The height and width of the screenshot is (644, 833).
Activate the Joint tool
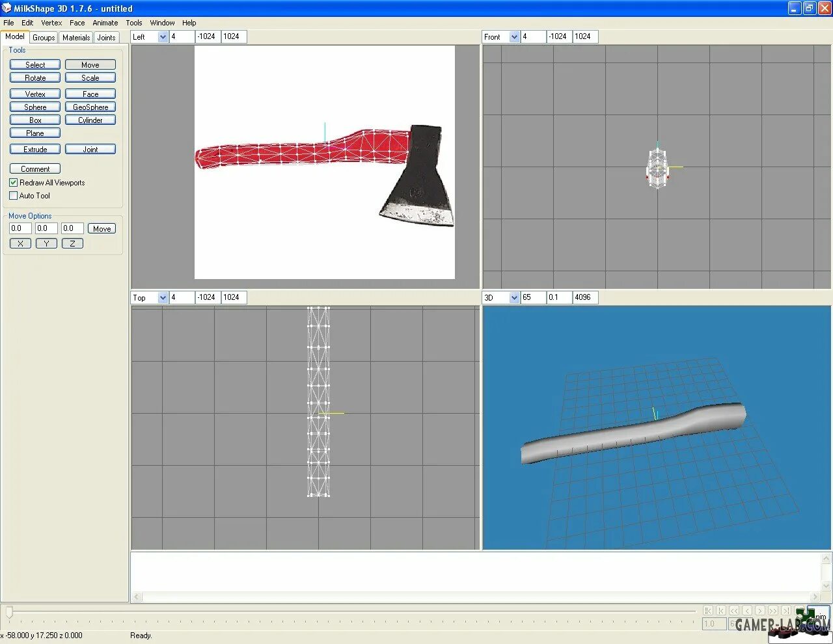90,149
